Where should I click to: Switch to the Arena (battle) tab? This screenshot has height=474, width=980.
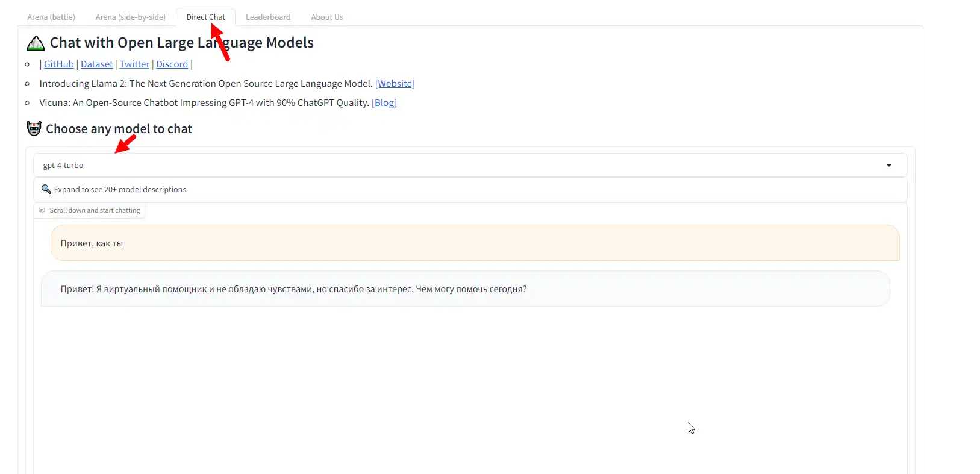click(51, 17)
